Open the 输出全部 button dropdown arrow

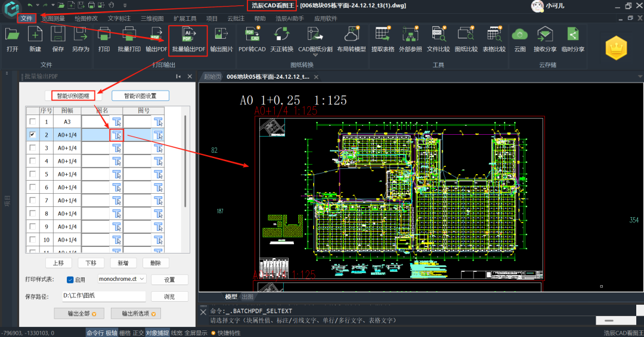pos(94,314)
